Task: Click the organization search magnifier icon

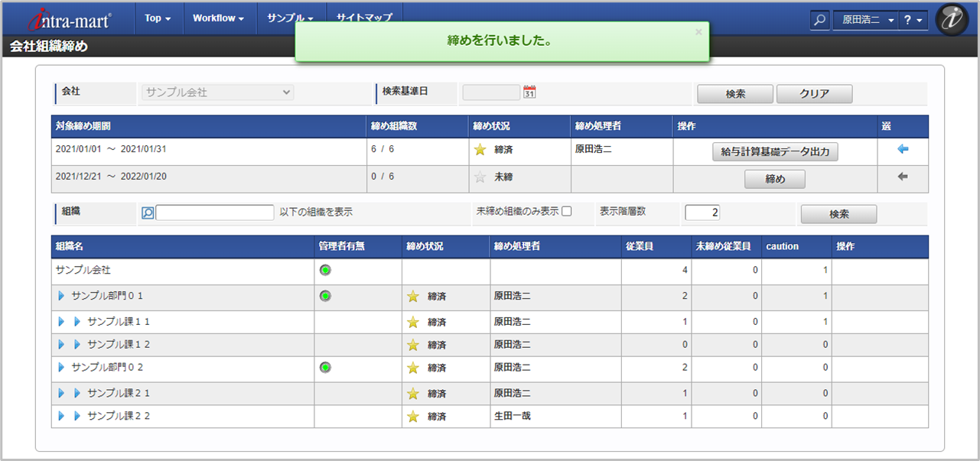Action: [148, 213]
